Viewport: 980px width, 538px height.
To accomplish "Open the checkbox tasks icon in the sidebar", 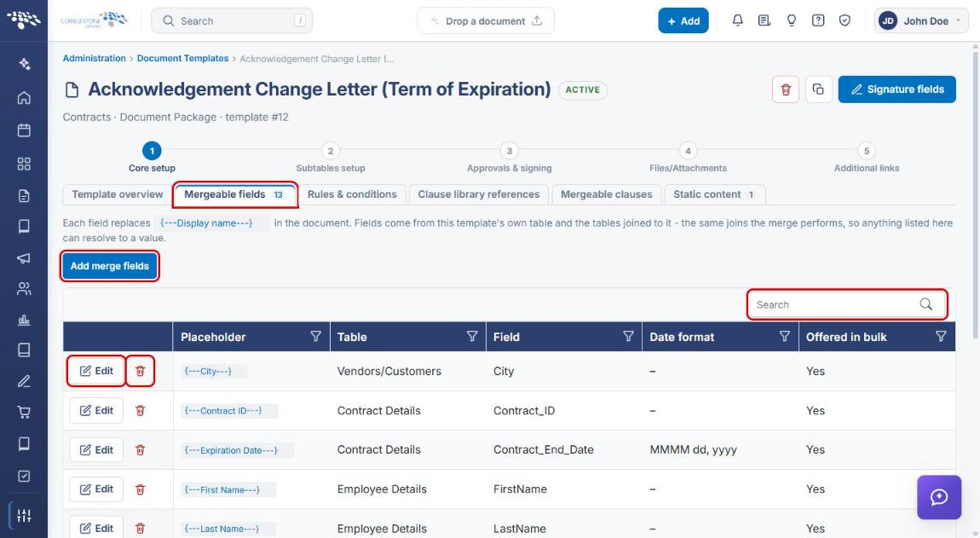I will click(x=24, y=476).
